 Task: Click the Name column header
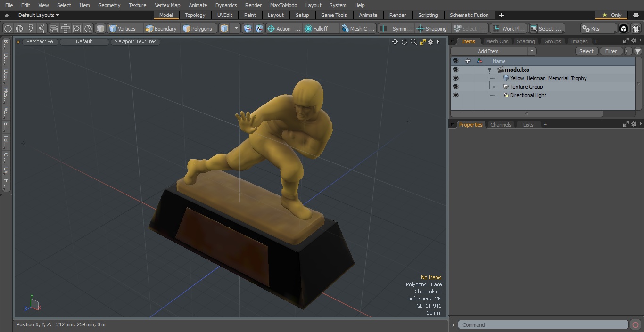click(499, 61)
